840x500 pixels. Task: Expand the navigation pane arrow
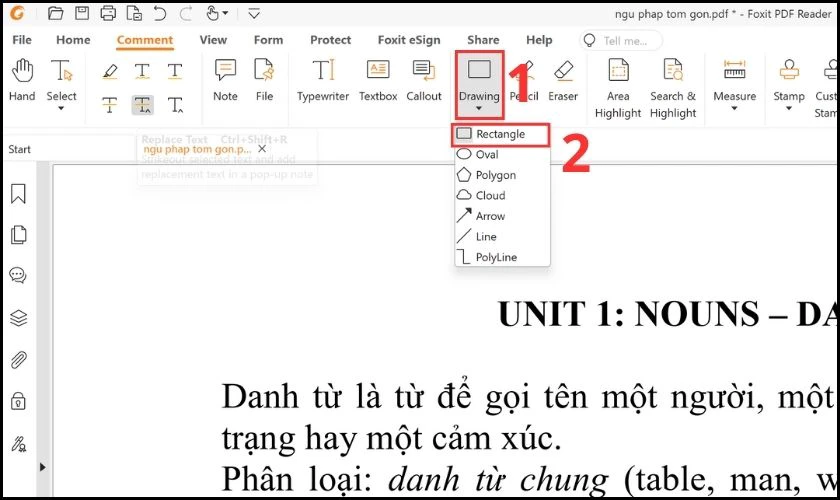click(42, 467)
